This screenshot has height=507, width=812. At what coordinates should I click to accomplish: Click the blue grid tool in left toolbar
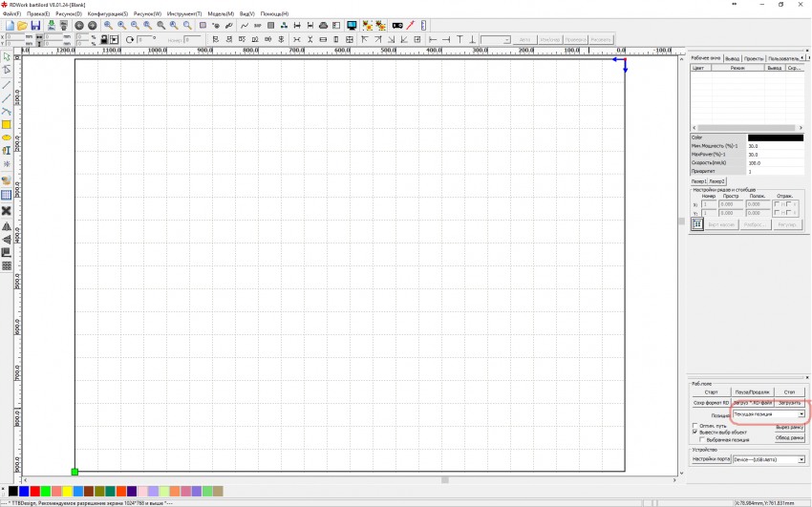click(x=7, y=195)
